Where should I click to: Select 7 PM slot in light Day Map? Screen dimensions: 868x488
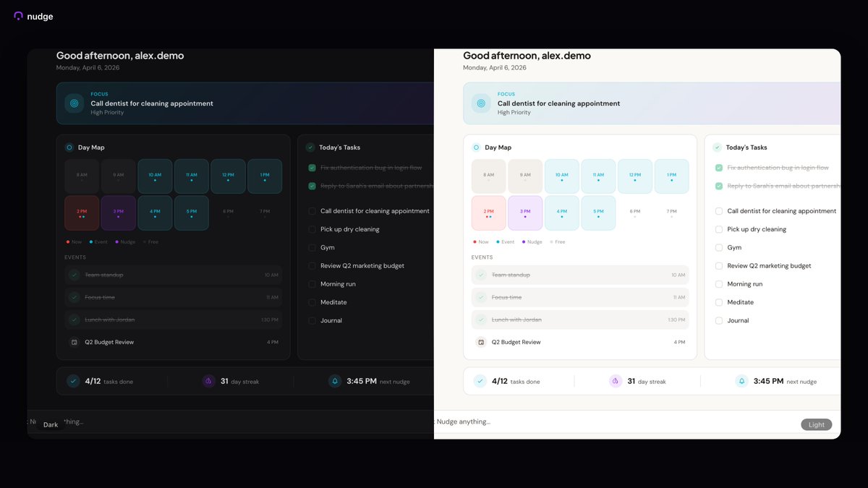[672, 213]
